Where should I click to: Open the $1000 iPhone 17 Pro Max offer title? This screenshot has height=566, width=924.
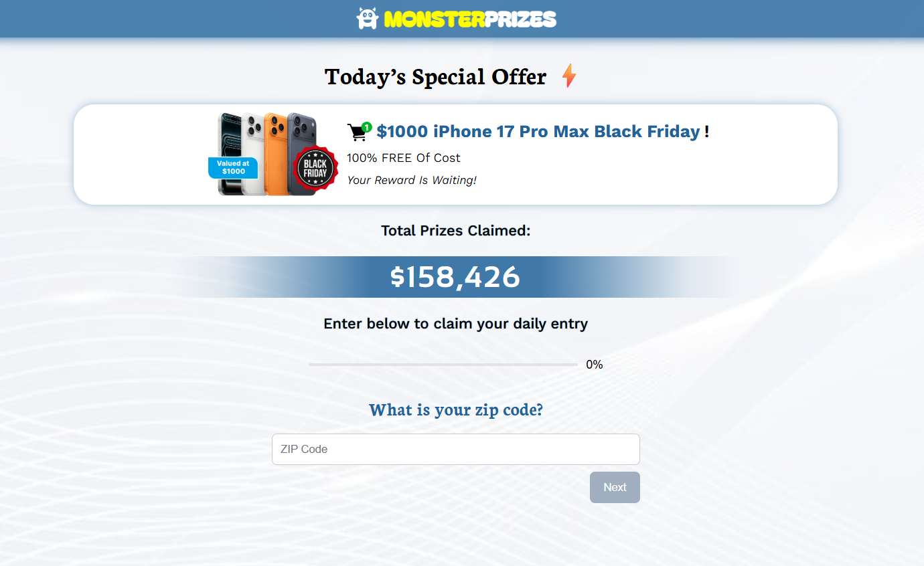[x=538, y=131]
